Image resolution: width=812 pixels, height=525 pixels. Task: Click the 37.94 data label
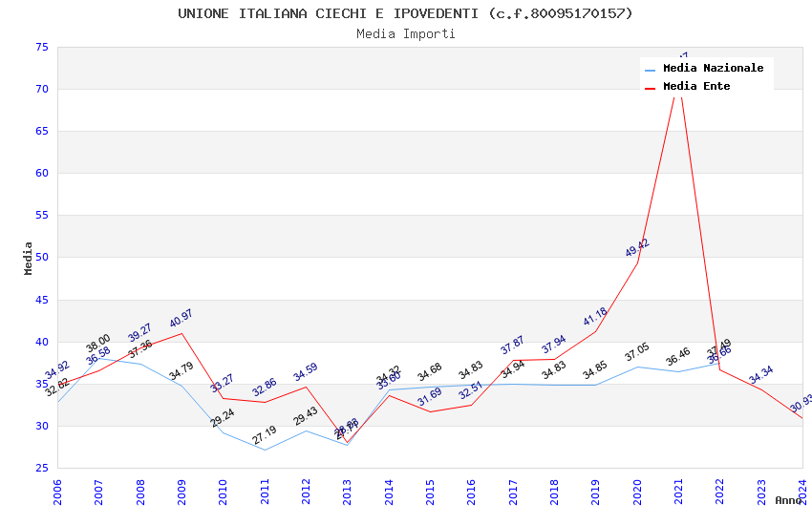tap(553, 345)
